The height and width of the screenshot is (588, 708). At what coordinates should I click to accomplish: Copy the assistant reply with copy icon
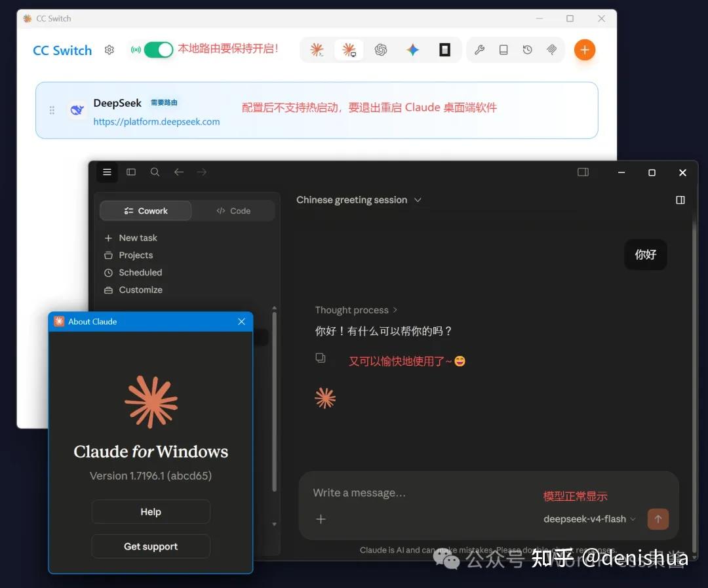click(x=320, y=358)
